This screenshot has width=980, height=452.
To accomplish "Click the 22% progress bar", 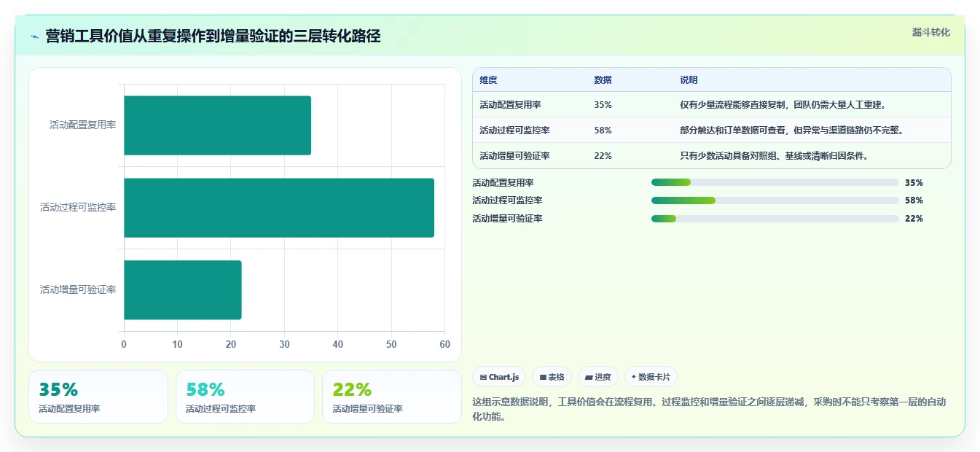I will tap(775, 219).
